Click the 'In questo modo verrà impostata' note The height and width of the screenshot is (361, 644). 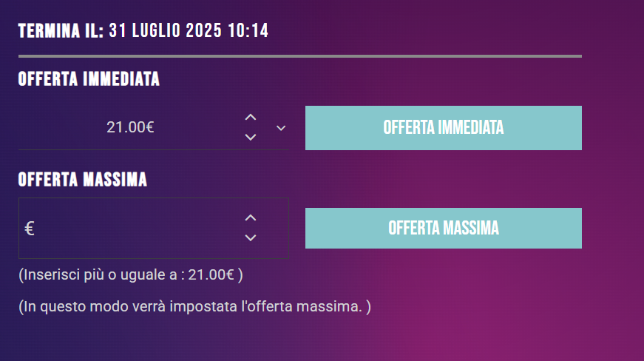point(194,306)
